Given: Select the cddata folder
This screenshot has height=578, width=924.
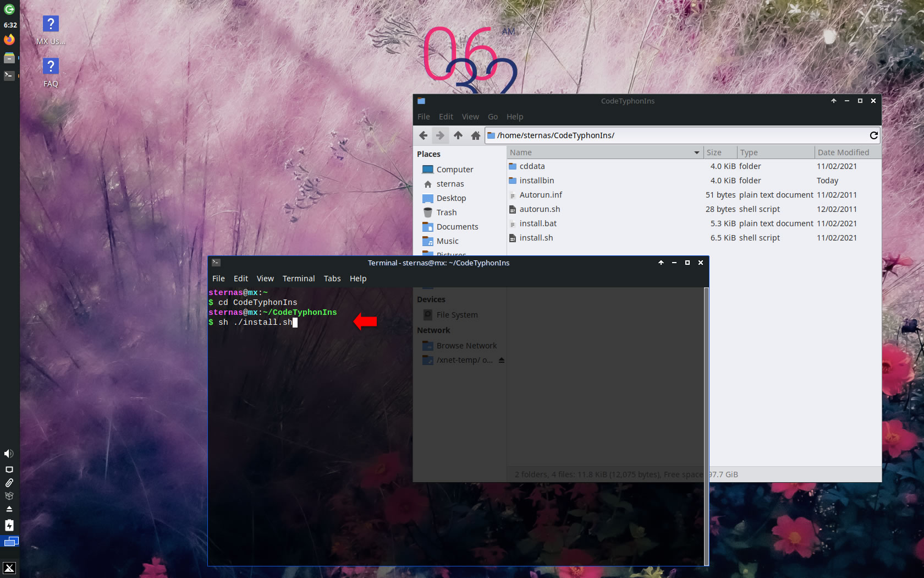Looking at the screenshot, I should [693, 166].
